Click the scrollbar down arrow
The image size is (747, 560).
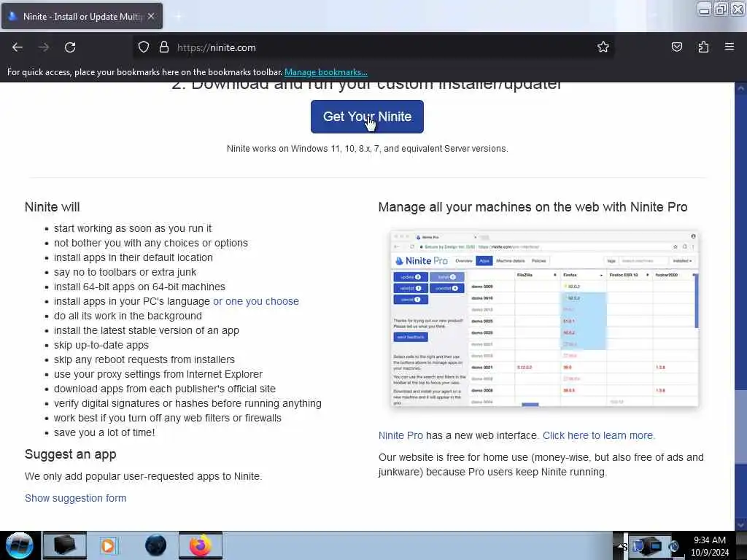coord(741,525)
